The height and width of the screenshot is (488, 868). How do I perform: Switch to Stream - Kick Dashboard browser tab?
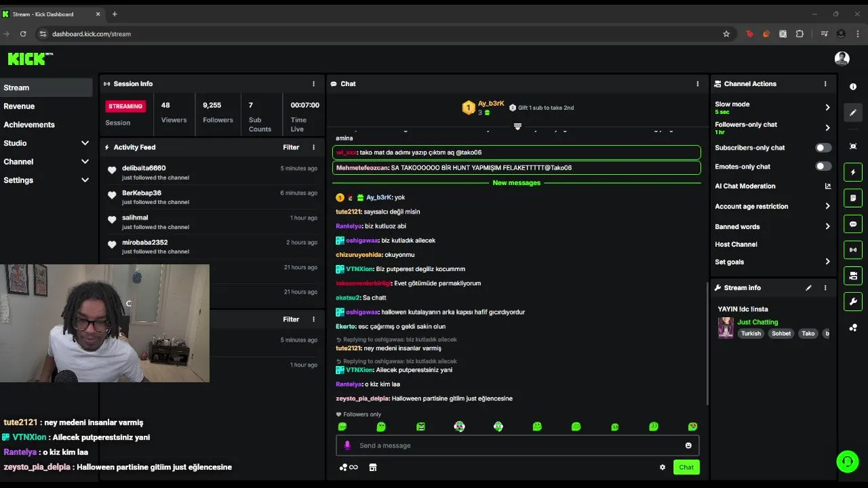(x=51, y=14)
